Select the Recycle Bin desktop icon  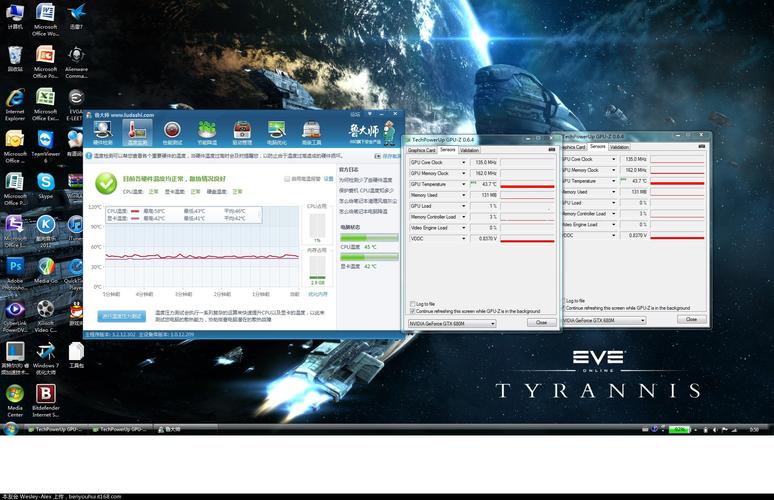15,58
